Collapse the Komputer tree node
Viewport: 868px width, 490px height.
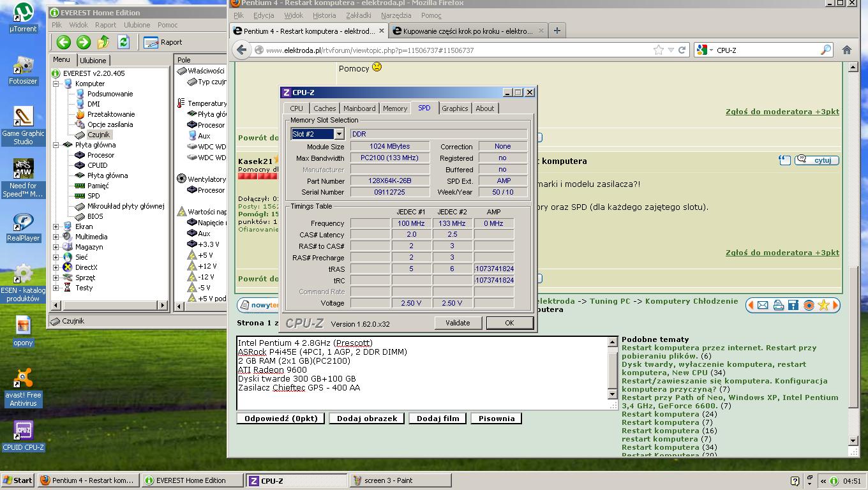(x=56, y=84)
